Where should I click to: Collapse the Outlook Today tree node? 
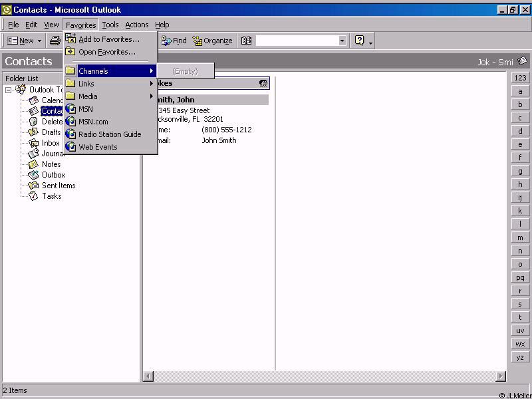[x=8, y=90]
